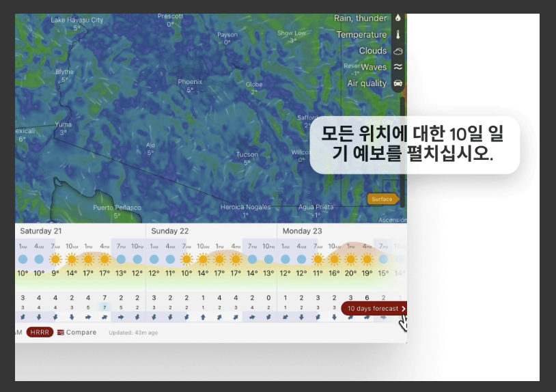The height and width of the screenshot is (392, 556).
Task: Click Sunday 10PM wind speed 0
Action: [x=268, y=298]
